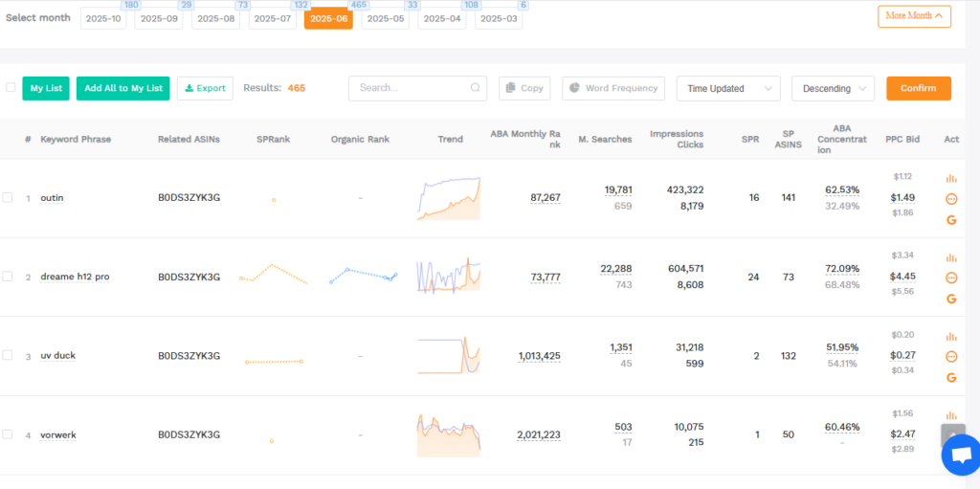Click the Copy button
The height and width of the screenshot is (489, 980).
click(x=524, y=88)
